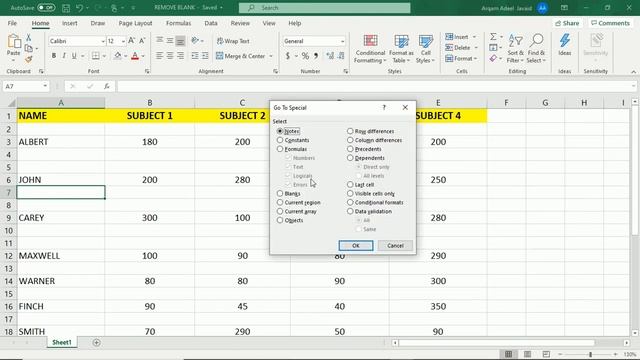Screen dimensions: 640x360
Task: Switch to Page Break Preview view
Action: (546, 354)
